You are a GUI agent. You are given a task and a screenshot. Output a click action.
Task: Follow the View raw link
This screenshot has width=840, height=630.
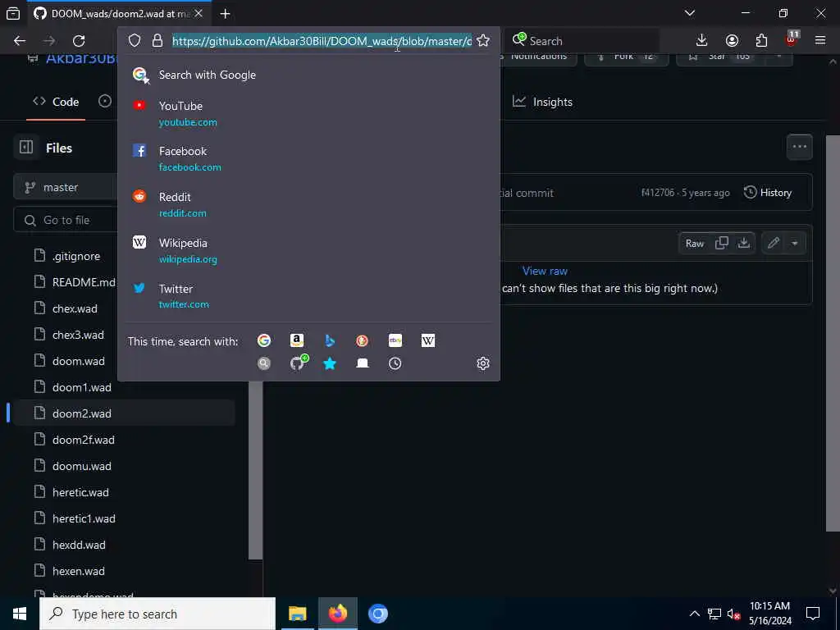click(545, 271)
